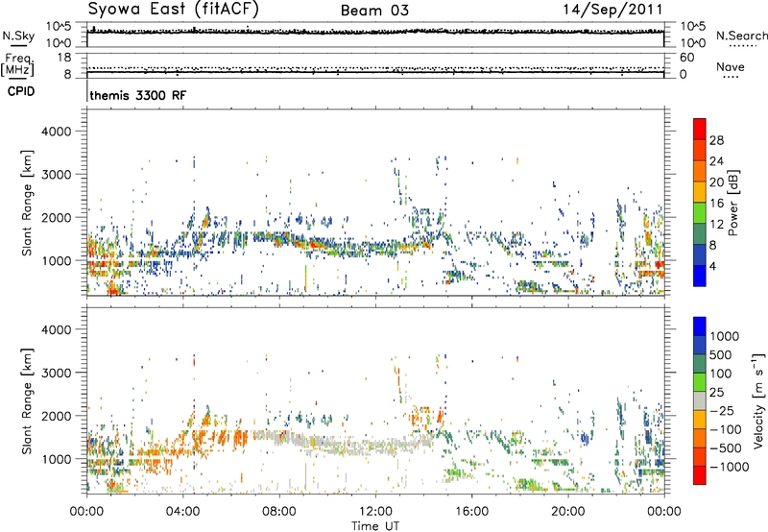768x532 pixels.
Task: Click the Power panel "Slant Range [km]" label
Action: pos(27,203)
